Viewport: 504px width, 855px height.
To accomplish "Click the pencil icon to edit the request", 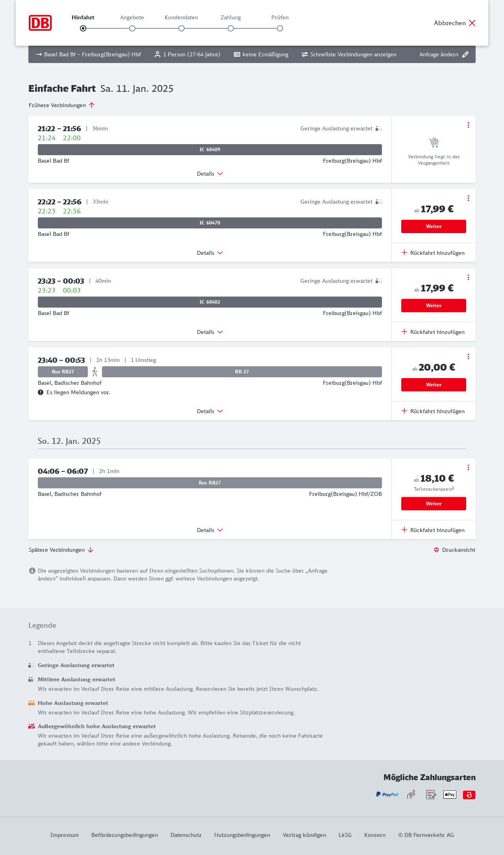I will tap(465, 54).
